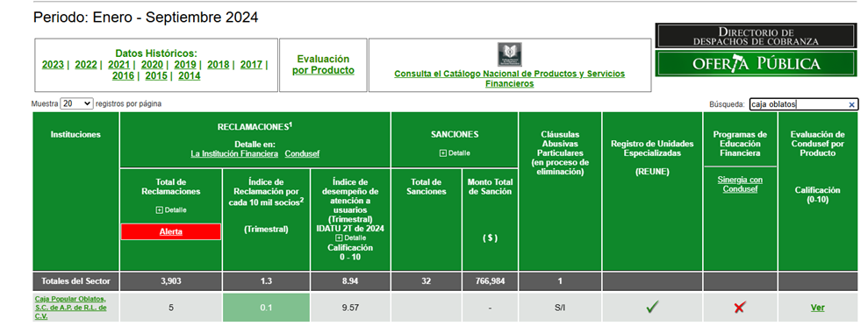Open the Oferta Pública banner
The image size is (868, 326).
[756, 64]
